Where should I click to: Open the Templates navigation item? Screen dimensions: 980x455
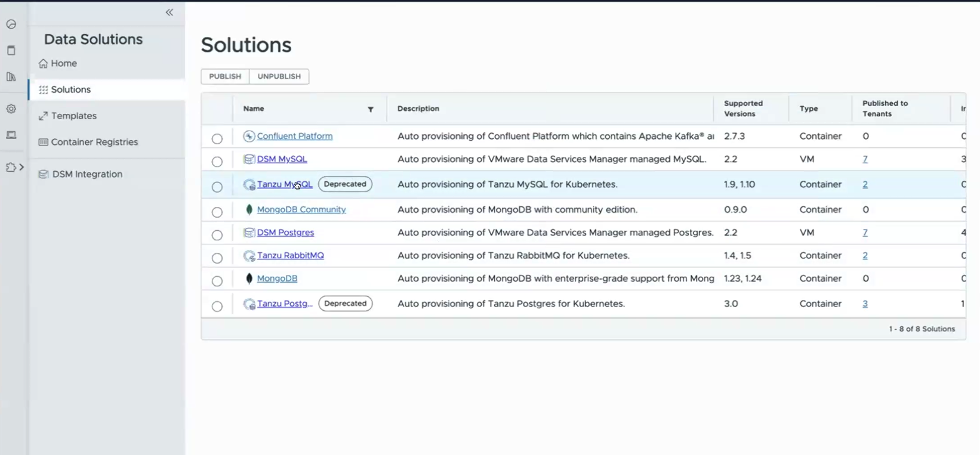tap(73, 116)
